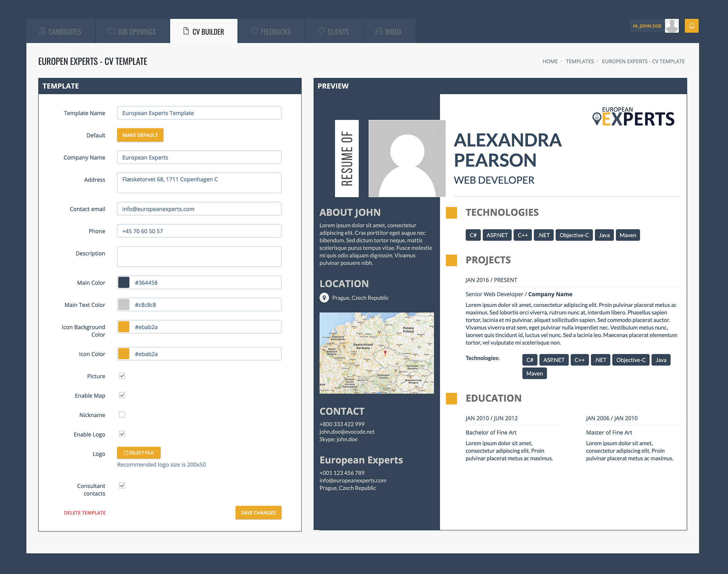Click the Contact email input field
Image resolution: width=728 pixels, height=574 pixels.
coord(199,209)
